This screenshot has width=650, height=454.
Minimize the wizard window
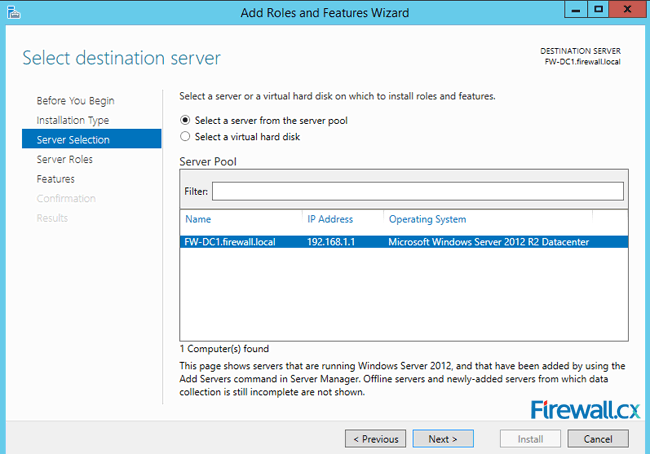[576, 10]
